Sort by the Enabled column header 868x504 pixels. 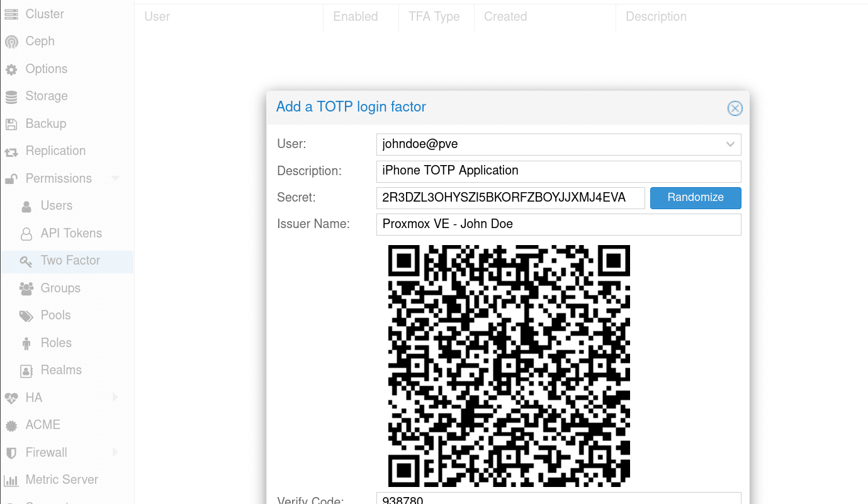361,17
